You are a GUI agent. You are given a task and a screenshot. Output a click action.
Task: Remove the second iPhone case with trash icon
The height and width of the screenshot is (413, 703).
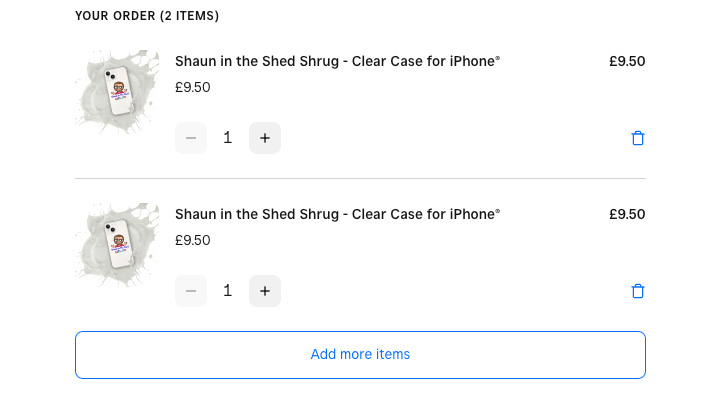(638, 291)
